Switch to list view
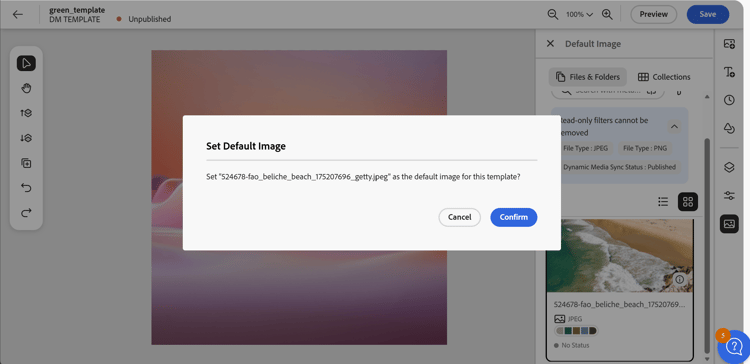750x364 pixels. coord(663,202)
